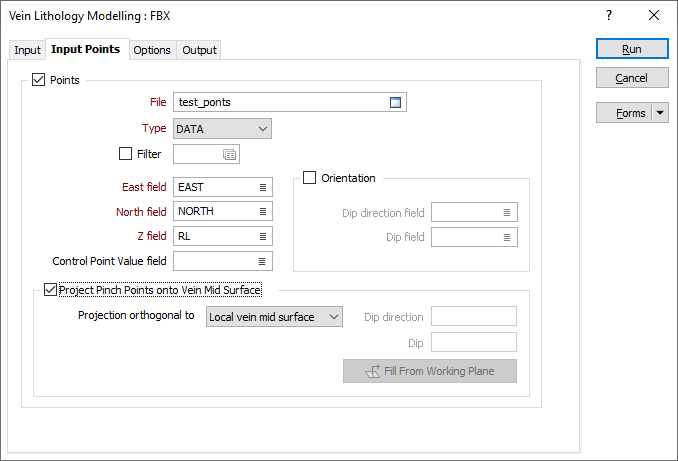This screenshot has height=461, width=678.
Task: Click the help question mark icon
Action: coord(609,16)
